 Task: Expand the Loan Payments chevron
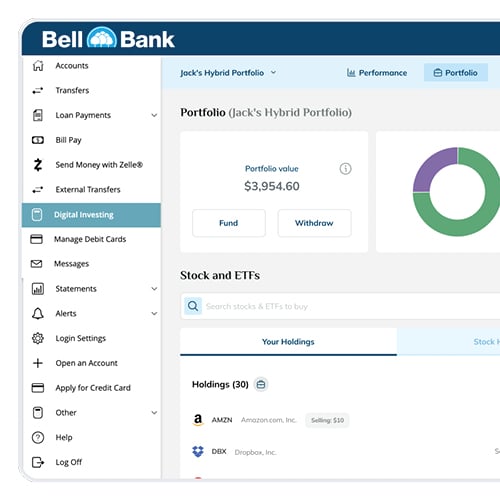pyautogui.click(x=154, y=115)
